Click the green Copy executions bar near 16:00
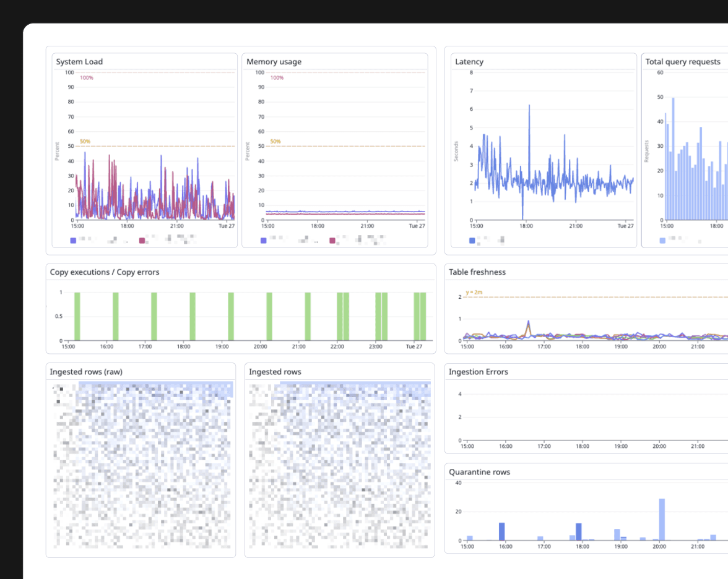 [116, 316]
